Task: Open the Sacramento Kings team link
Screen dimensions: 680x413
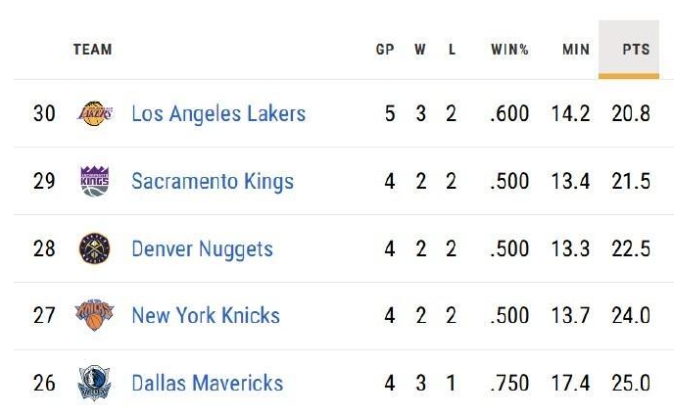Action: pyautogui.click(x=212, y=181)
